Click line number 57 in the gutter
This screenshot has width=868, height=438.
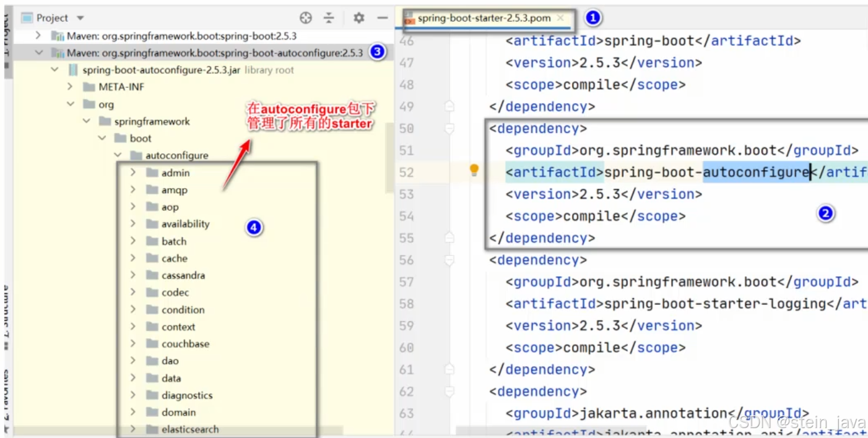pyautogui.click(x=406, y=282)
